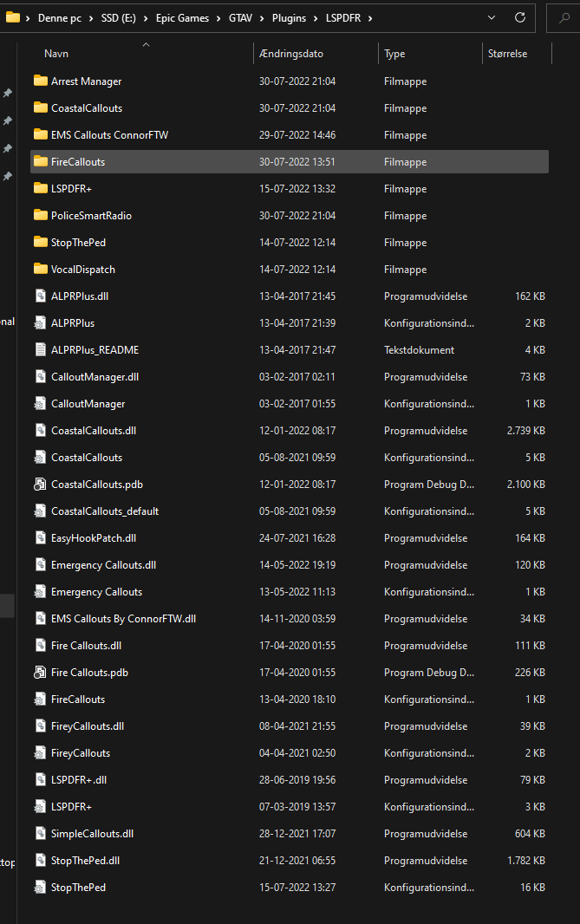580x924 pixels.
Task: Click the ALPRPlus.dll file icon
Action: [x=40, y=296]
